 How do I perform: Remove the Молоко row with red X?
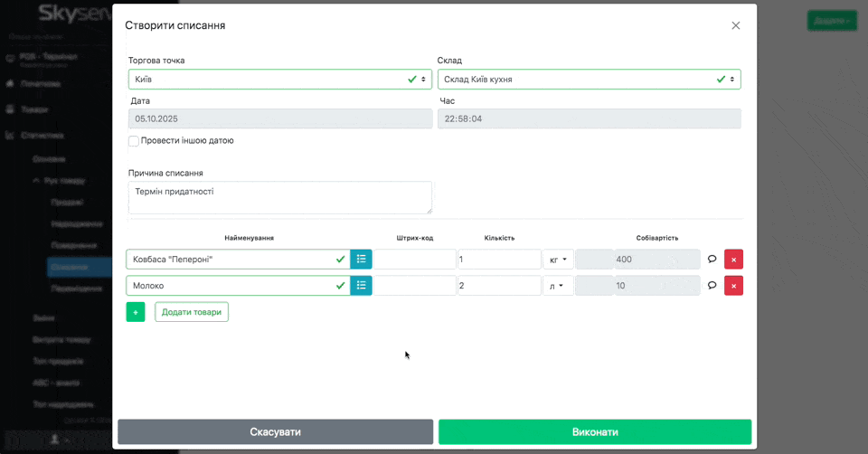733,286
